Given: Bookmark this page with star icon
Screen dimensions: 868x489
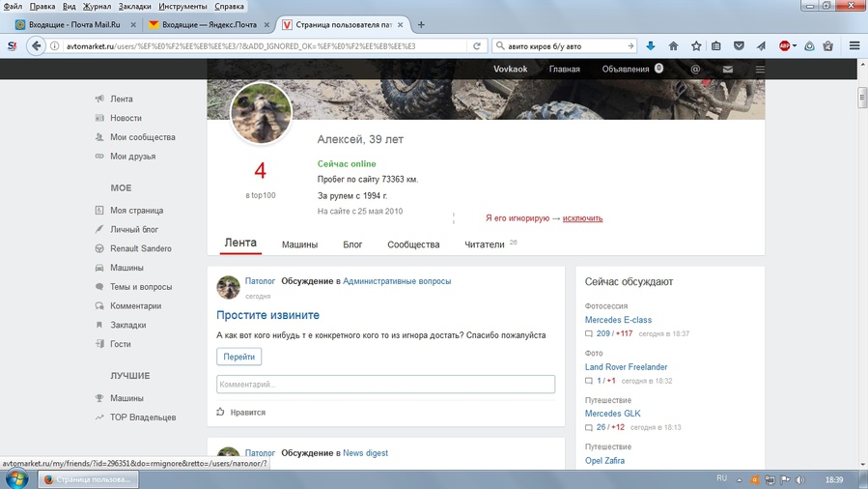Looking at the screenshot, I should [696, 46].
